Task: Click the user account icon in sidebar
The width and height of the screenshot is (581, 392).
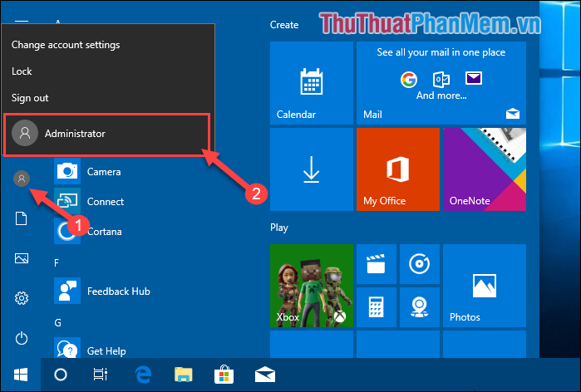Action: (22, 179)
